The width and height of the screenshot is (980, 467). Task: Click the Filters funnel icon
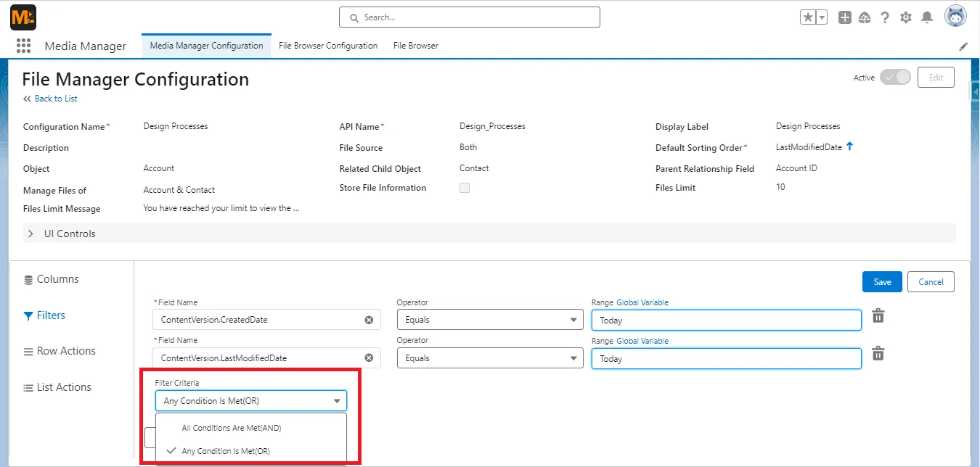28,315
